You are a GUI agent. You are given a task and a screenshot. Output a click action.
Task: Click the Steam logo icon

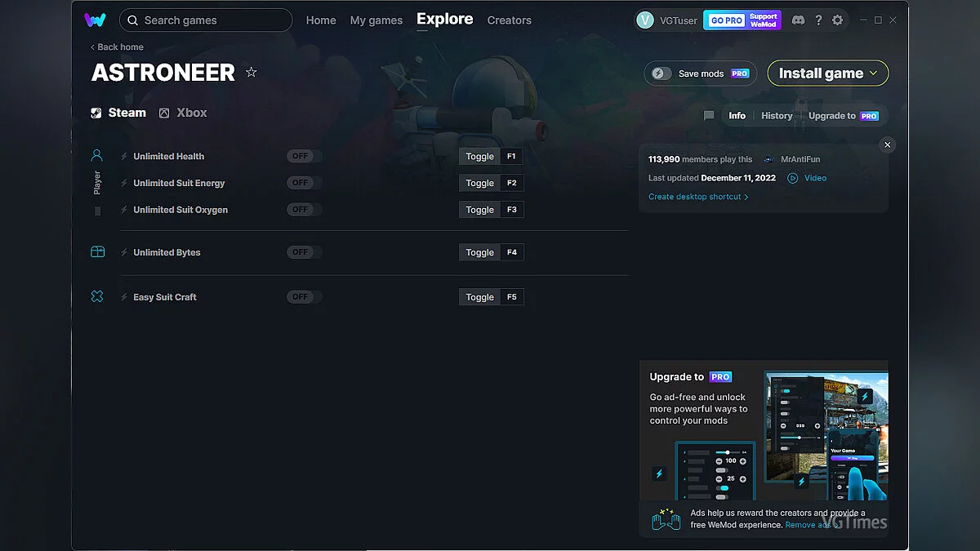point(96,113)
